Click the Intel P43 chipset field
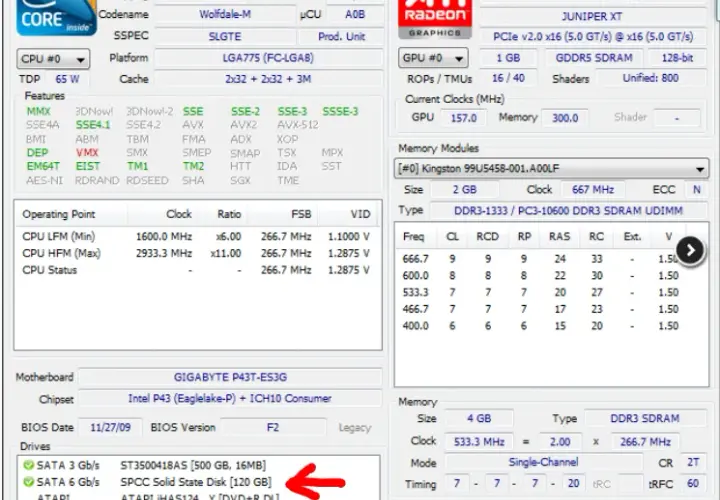 tap(230, 399)
